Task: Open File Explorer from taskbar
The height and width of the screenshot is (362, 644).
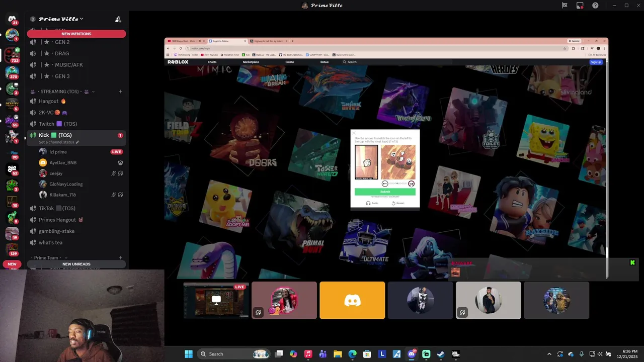Action: pyautogui.click(x=338, y=354)
